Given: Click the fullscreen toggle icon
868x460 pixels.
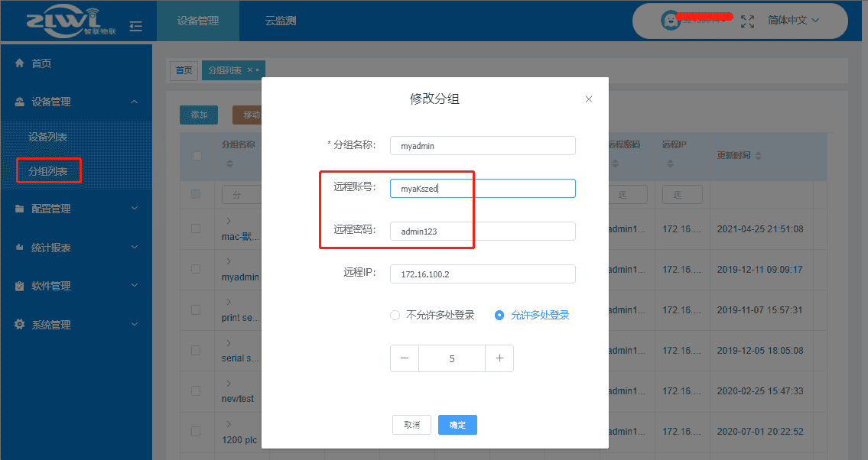Looking at the screenshot, I should [x=748, y=21].
